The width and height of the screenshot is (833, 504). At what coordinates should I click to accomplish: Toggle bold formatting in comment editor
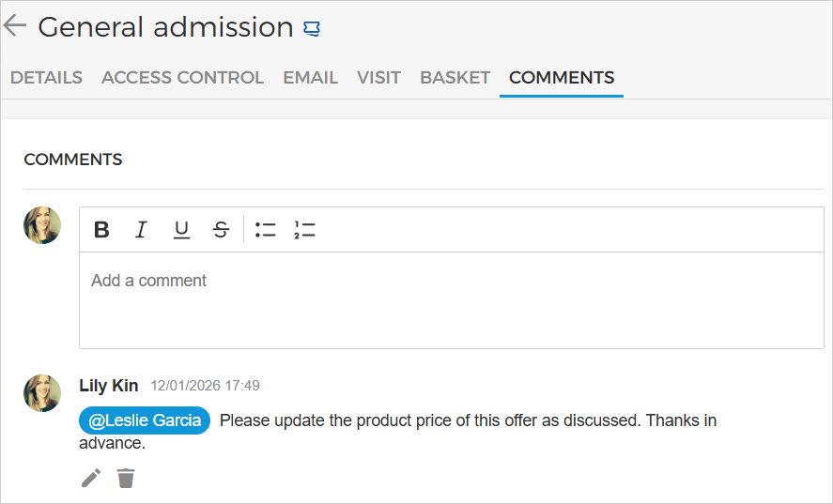[102, 230]
